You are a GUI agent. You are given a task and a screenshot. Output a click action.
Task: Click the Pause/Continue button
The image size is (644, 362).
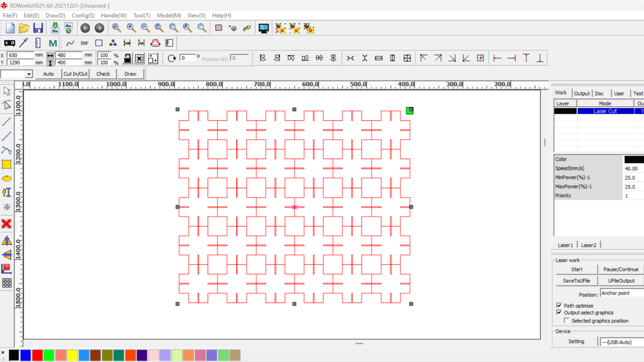click(621, 269)
